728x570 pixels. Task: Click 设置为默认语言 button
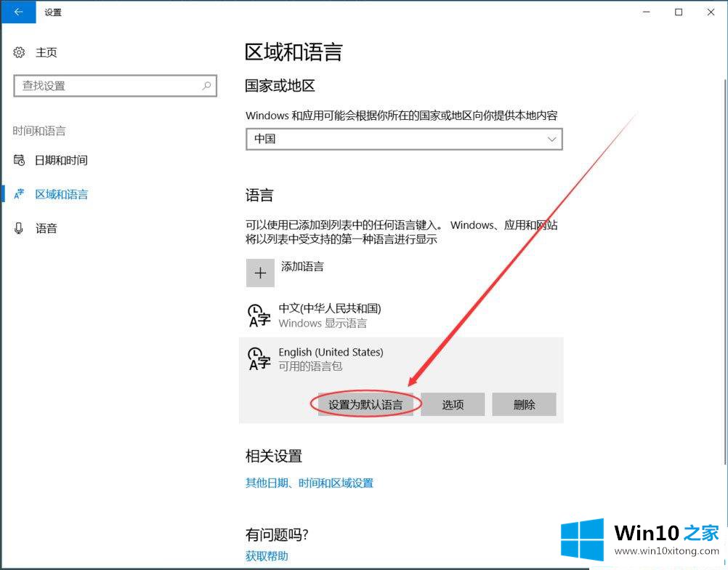click(x=365, y=404)
